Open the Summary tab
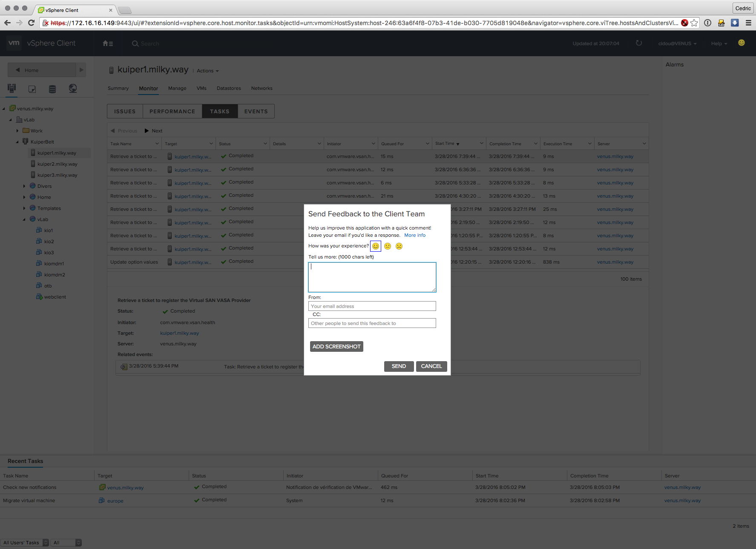756x549 pixels. [118, 88]
